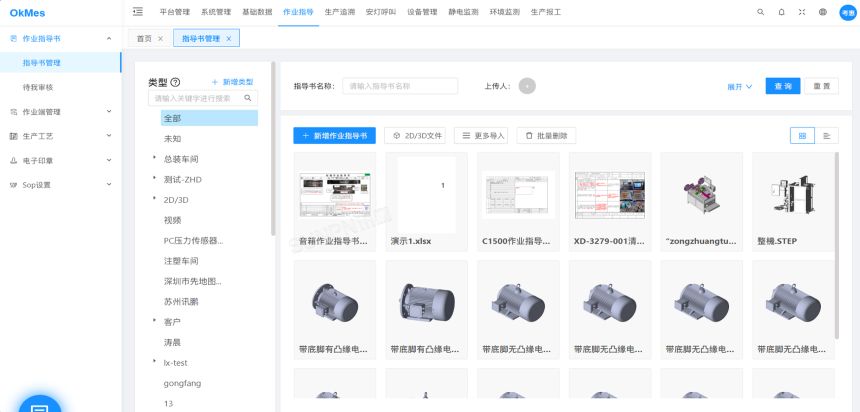
Task: Click the help question mark next to 类型
Action: 175,82
